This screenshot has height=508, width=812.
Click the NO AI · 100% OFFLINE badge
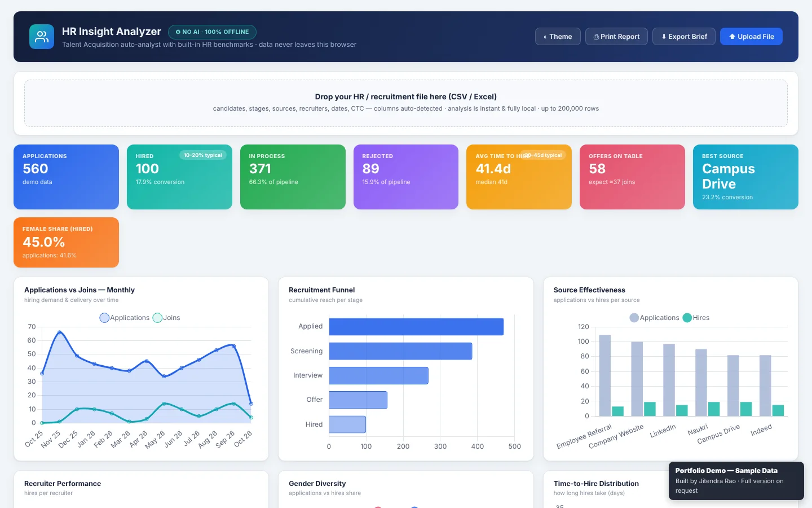(x=212, y=32)
